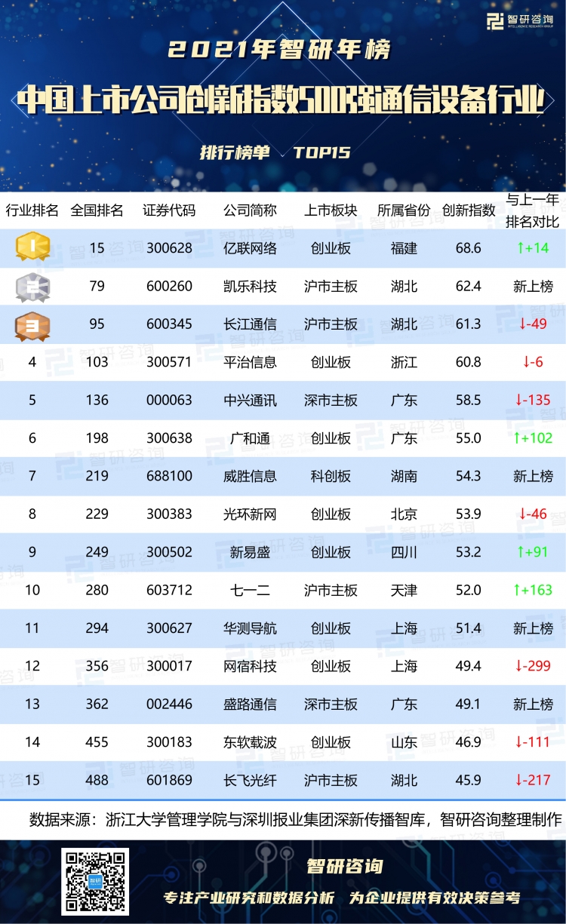
Task: Select company name 网宿科技
Action: click(x=251, y=666)
